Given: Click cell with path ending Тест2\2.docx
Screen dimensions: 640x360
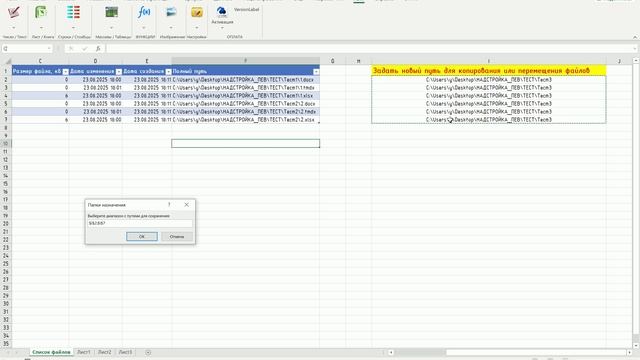Looking at the screenshot, I should [245, 104].
